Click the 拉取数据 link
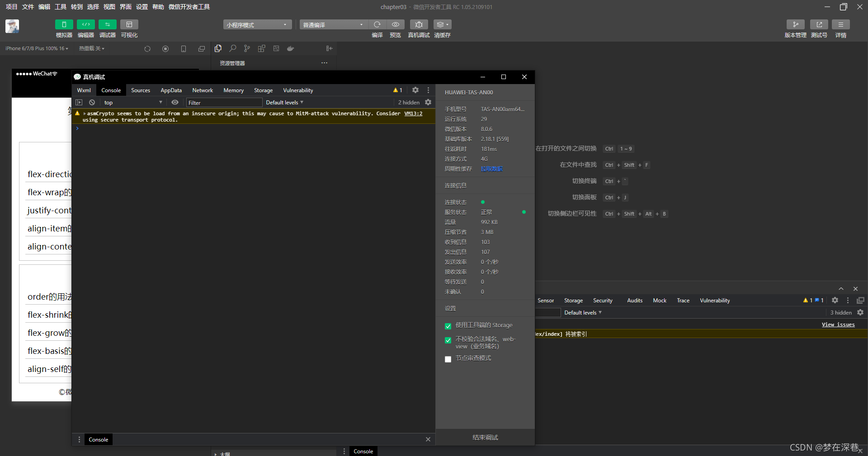Viewport: 868px width, 456px height. click(x=491, y=169)
